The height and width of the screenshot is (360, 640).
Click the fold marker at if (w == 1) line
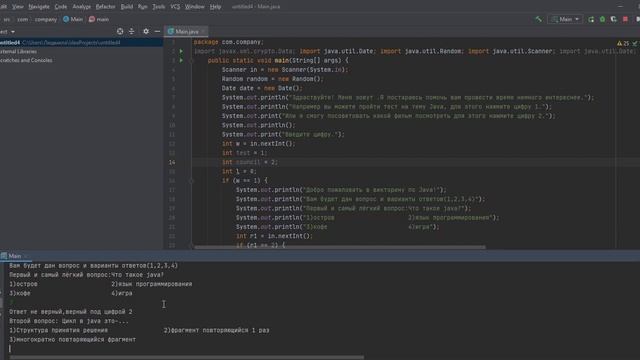click(191, 180)
